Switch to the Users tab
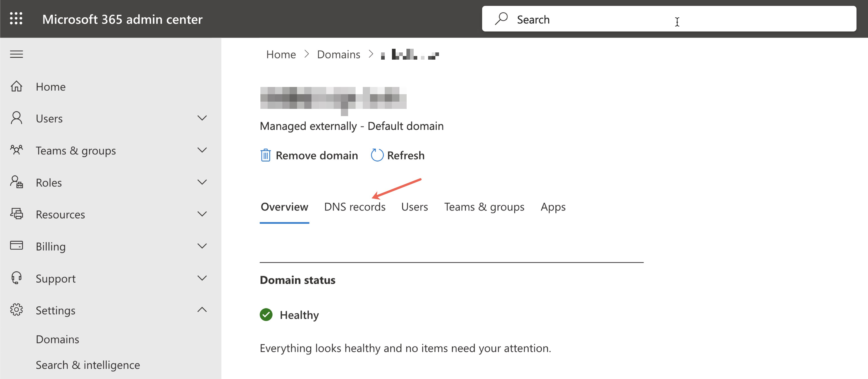Image resolution: width=868 pixels, height=379 pixels. click(415, 206)
